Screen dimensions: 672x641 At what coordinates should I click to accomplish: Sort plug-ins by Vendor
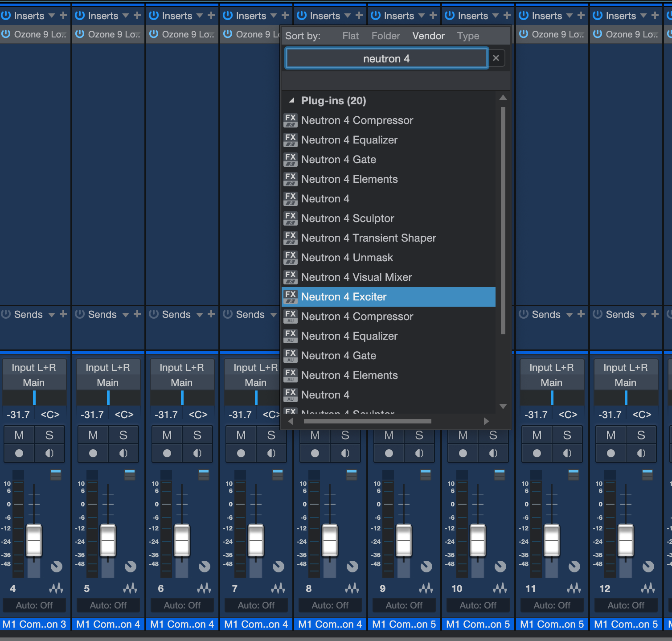(x=428, y=36)
